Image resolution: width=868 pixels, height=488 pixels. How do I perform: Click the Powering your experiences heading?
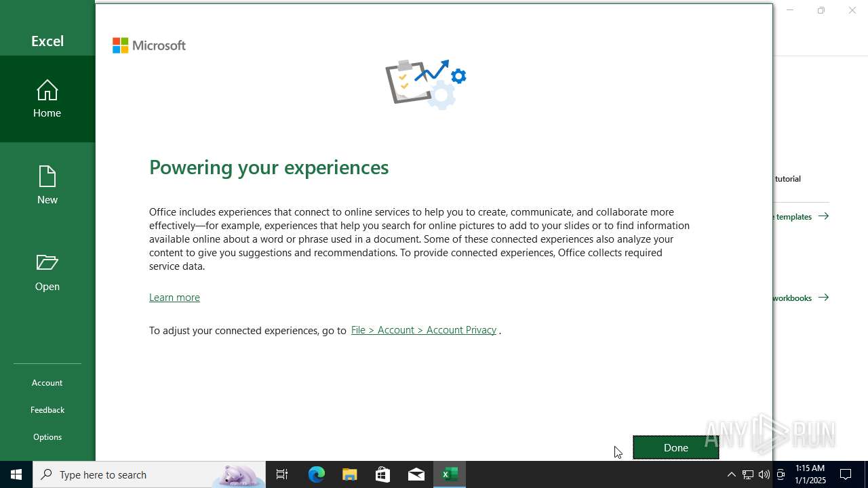click(x=269, y=167)
